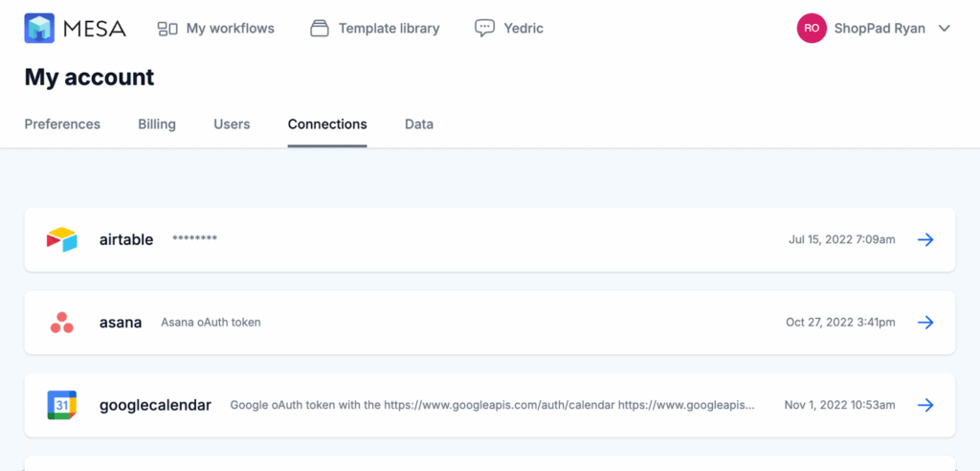
Task: Click the RO user avatar
Action: 812,28
